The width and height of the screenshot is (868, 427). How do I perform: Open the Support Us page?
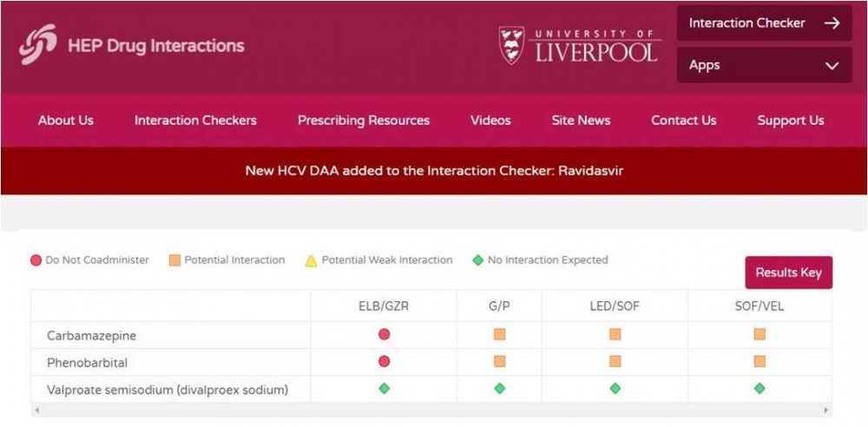[790, 121]
